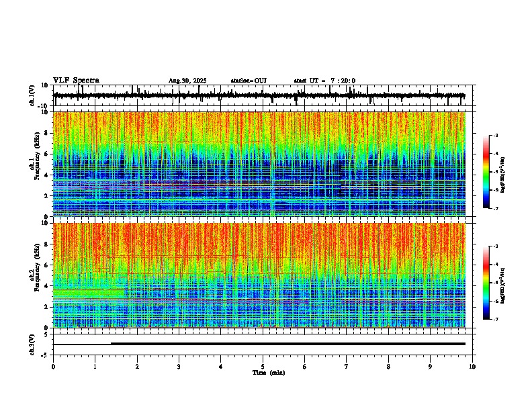Click the '3' tick on Time axis
The width and height of the screenshot is (532, 411).
click(x=179, y=367)
